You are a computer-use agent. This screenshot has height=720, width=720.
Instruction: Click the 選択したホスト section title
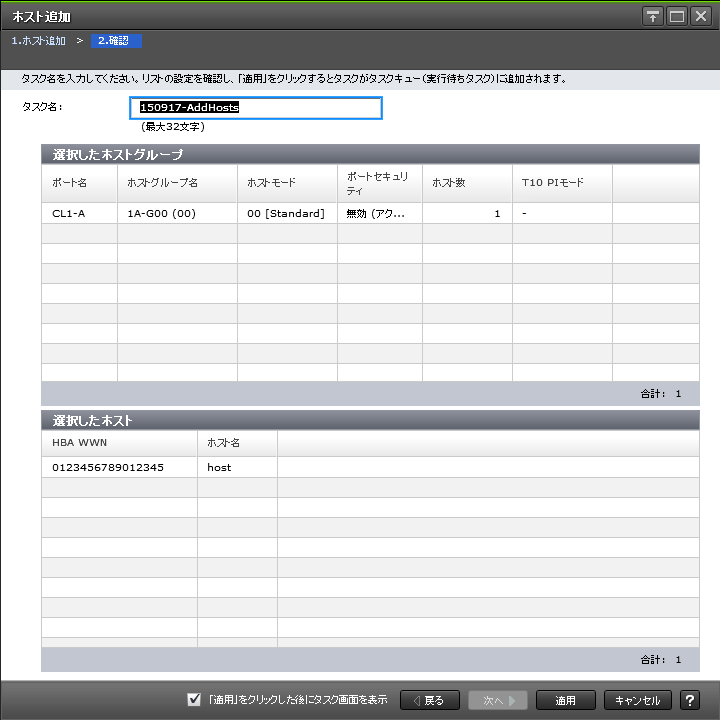pos(92,421)
